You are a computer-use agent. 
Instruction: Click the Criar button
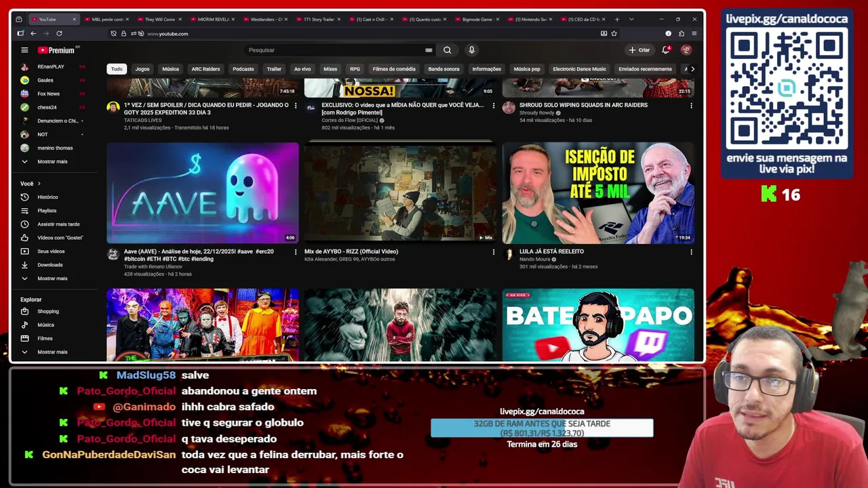[x=639, y=50]
